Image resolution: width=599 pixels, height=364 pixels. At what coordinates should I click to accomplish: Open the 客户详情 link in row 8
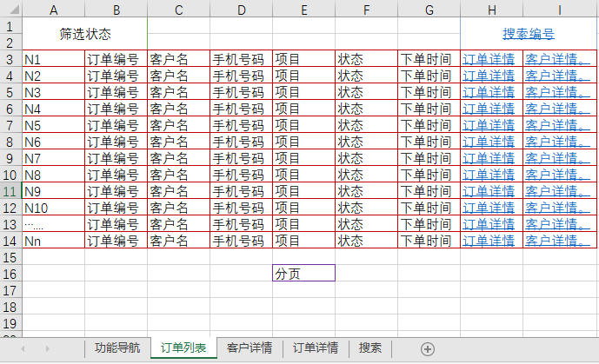(552, 142)
